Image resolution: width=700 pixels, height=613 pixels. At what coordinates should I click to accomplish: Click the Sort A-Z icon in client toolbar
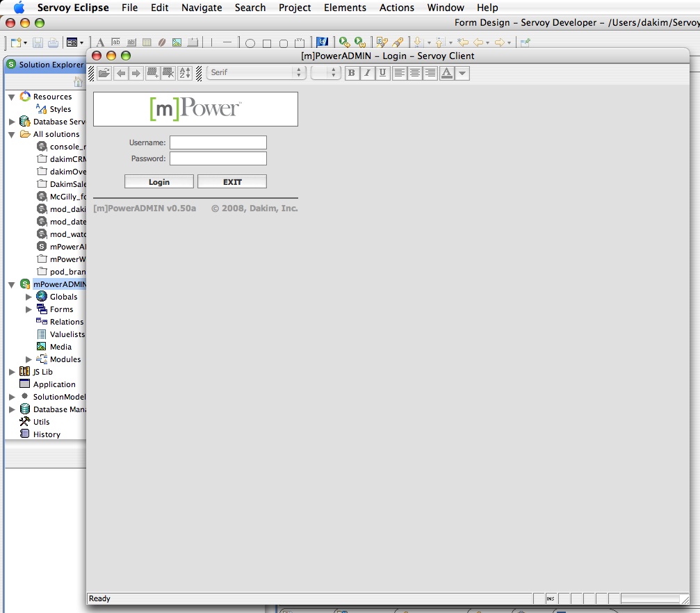coord(185,73)
